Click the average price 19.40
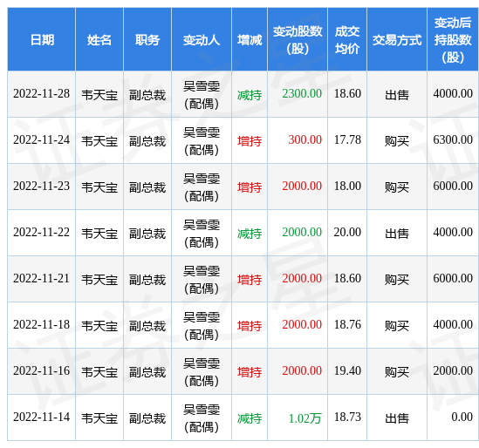 click(347, 370)
